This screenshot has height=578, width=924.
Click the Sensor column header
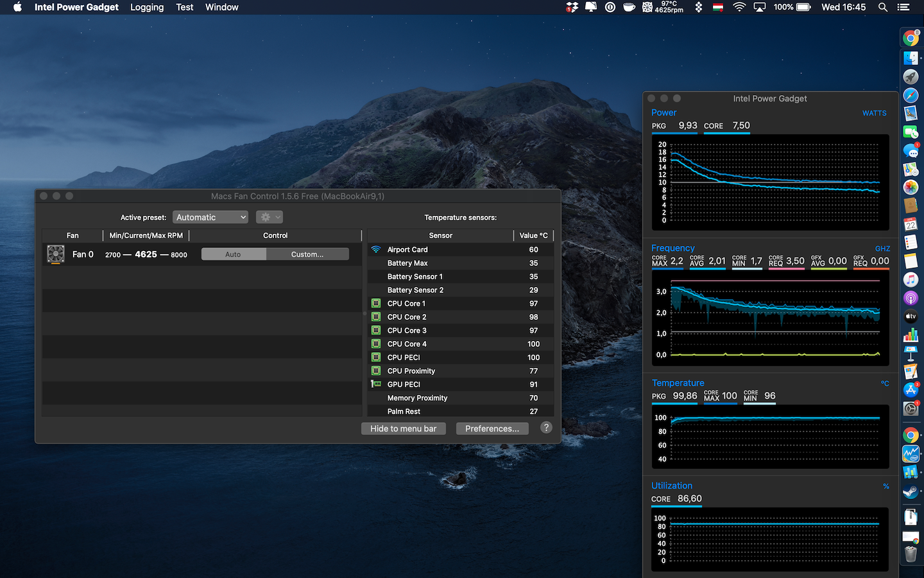point(440,236)
